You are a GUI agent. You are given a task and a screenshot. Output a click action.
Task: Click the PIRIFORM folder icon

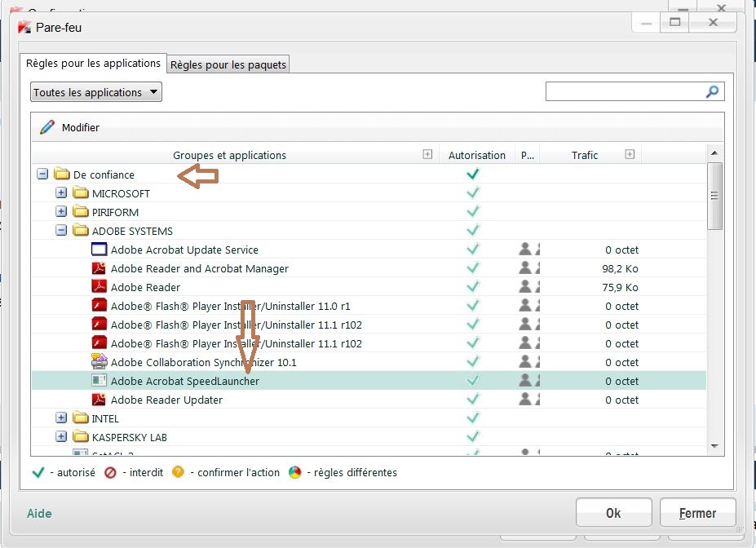pos(81,211)
